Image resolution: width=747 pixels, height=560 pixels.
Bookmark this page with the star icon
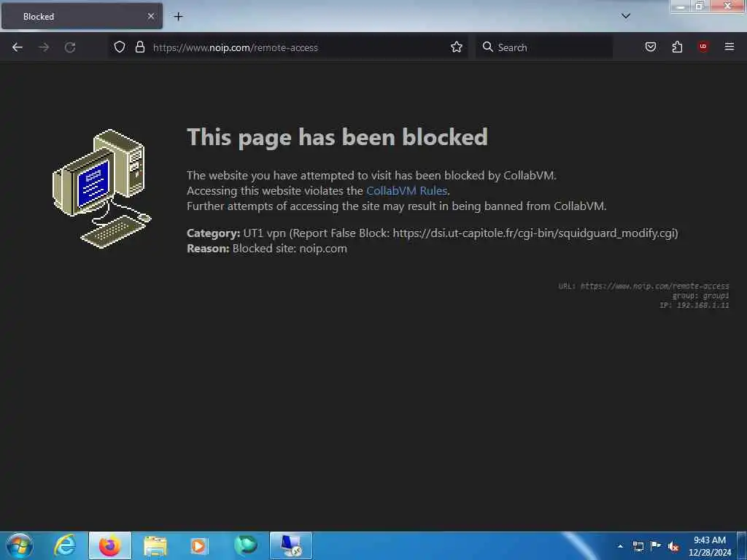tap(457, 47)
